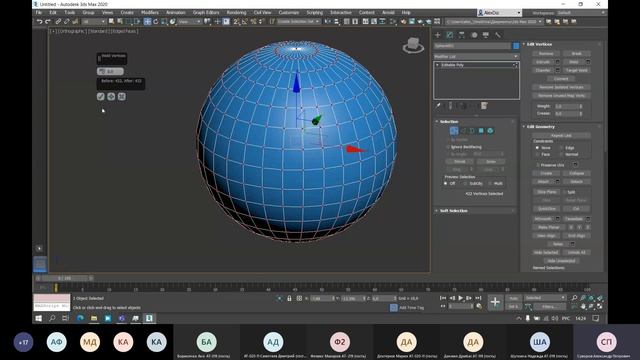
Task: Click the large Set Key plus button
Action: (x=495, y=302)
